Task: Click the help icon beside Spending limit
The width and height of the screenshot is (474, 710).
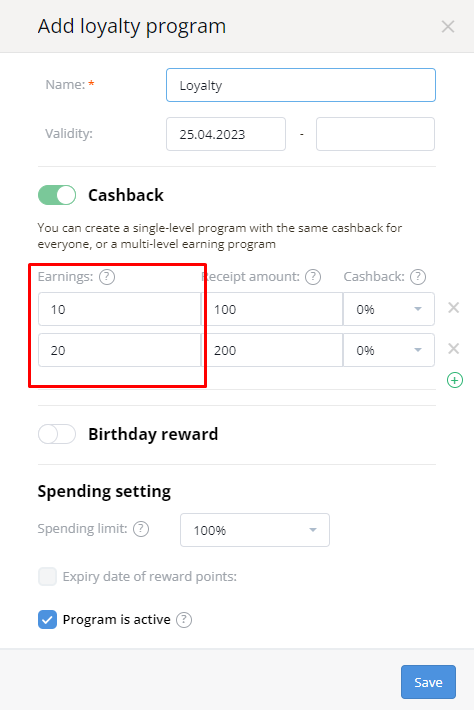Action: click(141, 528)
